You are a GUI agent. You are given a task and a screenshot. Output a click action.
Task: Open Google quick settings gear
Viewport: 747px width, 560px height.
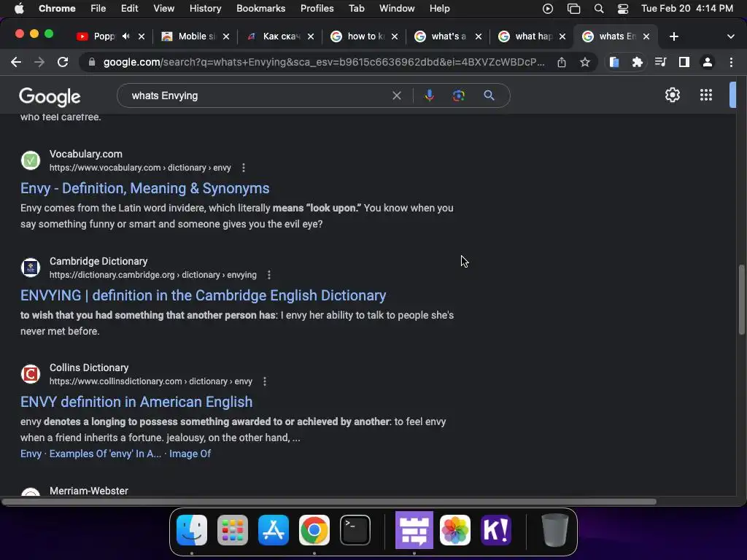[672, 96]
